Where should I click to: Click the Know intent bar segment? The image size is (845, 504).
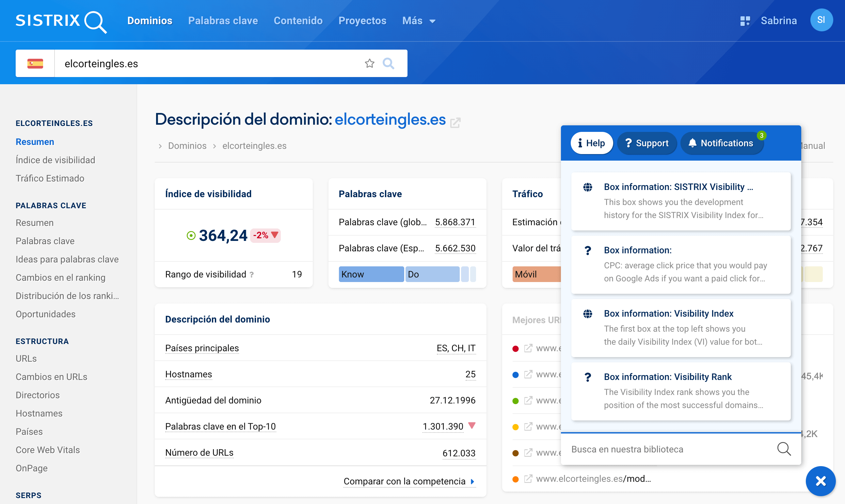click(x=371, y=275)
